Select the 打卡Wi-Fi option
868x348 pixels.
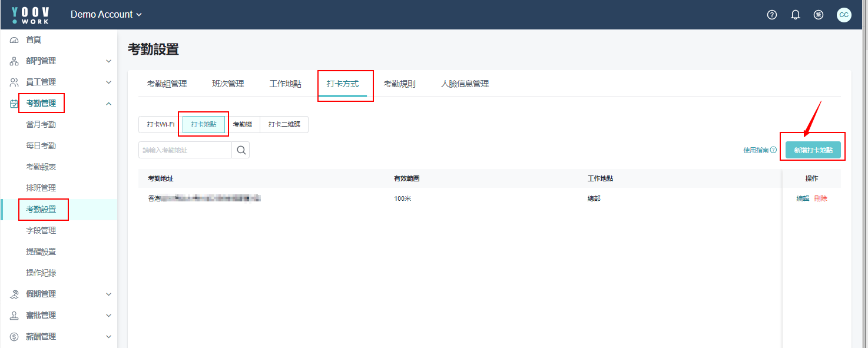tap(161, 124)
